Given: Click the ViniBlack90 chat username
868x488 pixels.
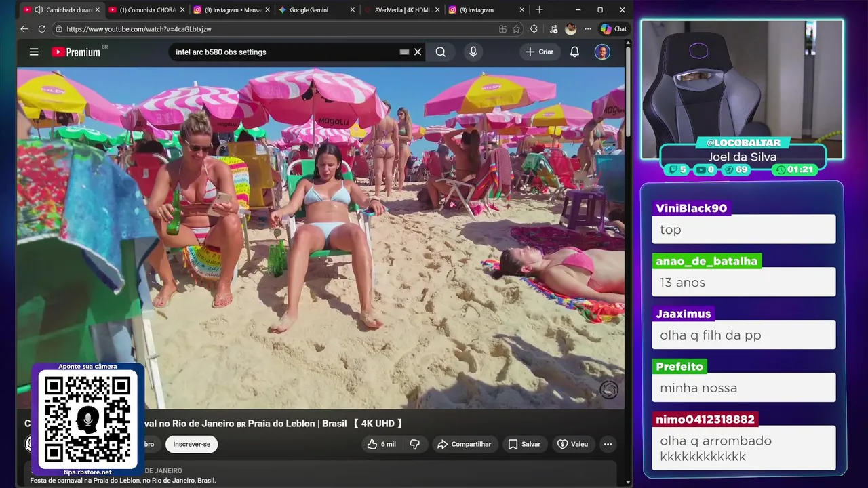Looking at the screenshot, I should click(692, 208).
